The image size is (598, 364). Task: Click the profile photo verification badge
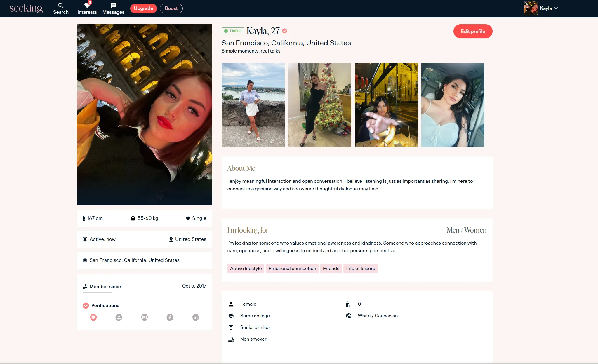click(119, 317)
